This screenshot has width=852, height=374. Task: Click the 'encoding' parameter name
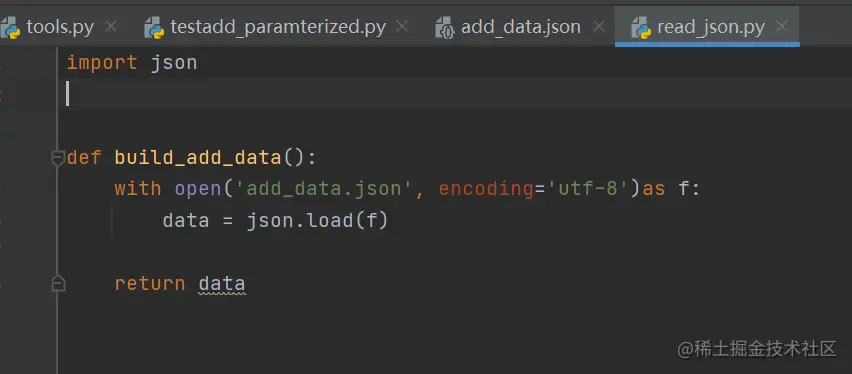[486, 189]
